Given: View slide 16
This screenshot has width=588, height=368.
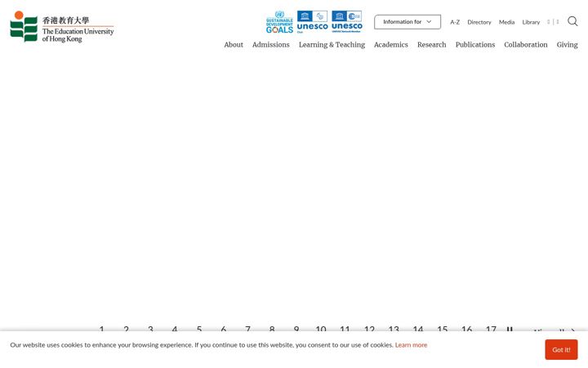Looking at the screenshot, I should point(467,329).
